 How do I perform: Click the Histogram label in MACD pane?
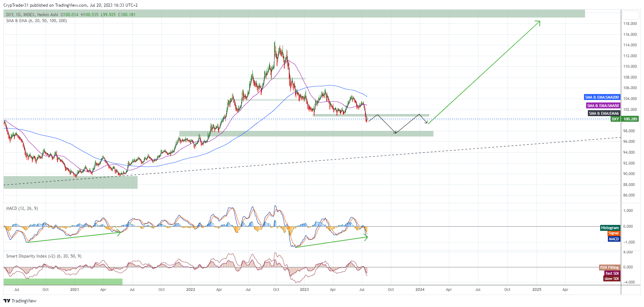click(x=610, y=228)
